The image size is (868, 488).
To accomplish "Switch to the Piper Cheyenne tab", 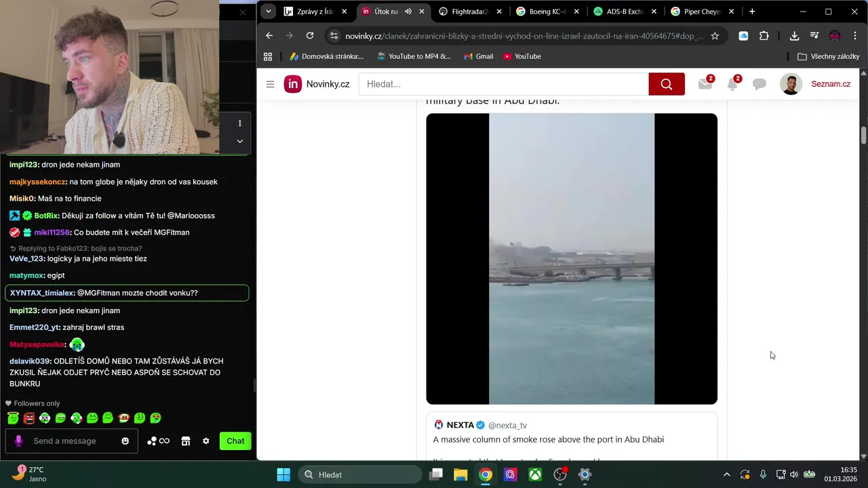I will point(703,12).
